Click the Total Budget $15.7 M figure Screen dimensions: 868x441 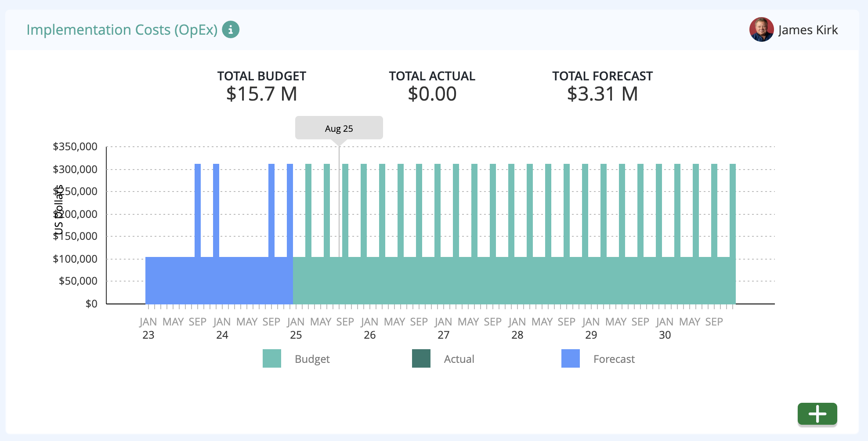click(261, 94)
